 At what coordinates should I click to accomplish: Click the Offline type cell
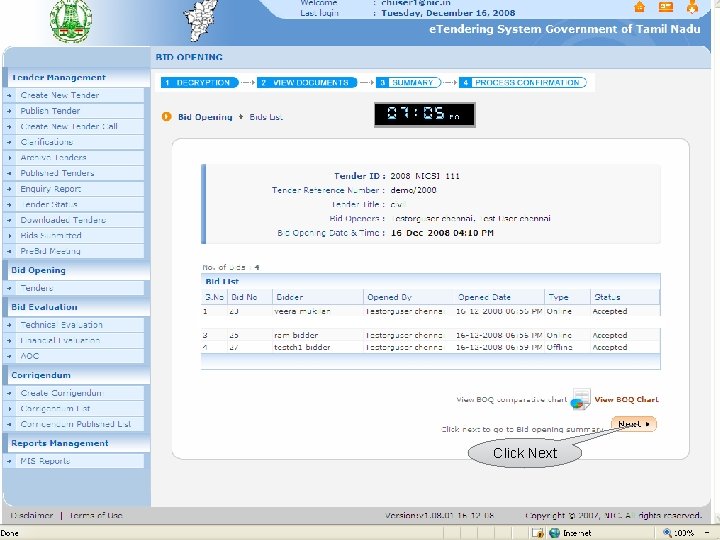pos(559,347)
